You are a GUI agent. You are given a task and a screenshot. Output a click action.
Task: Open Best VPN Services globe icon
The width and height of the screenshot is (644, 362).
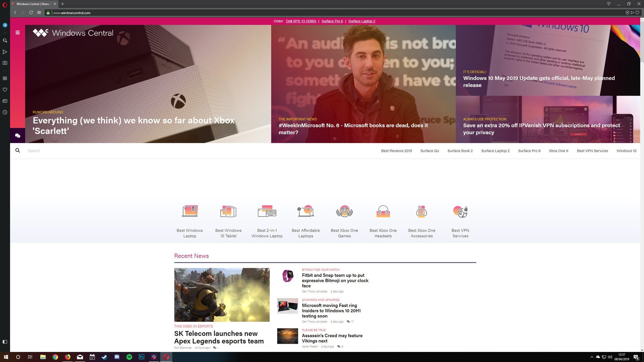[x=460, y=211]
